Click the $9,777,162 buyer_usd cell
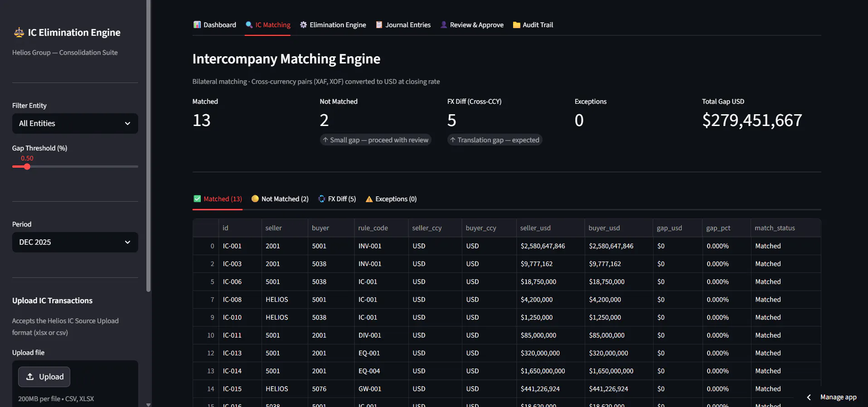Image resolution: width=868 pixels, height=407 pixels. click(x=619, y=264)
